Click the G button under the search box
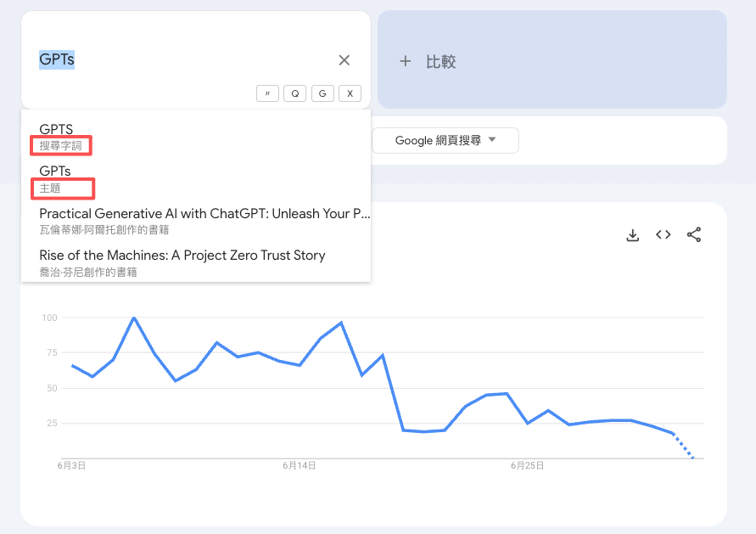756x534 pixels. point(322,93)
